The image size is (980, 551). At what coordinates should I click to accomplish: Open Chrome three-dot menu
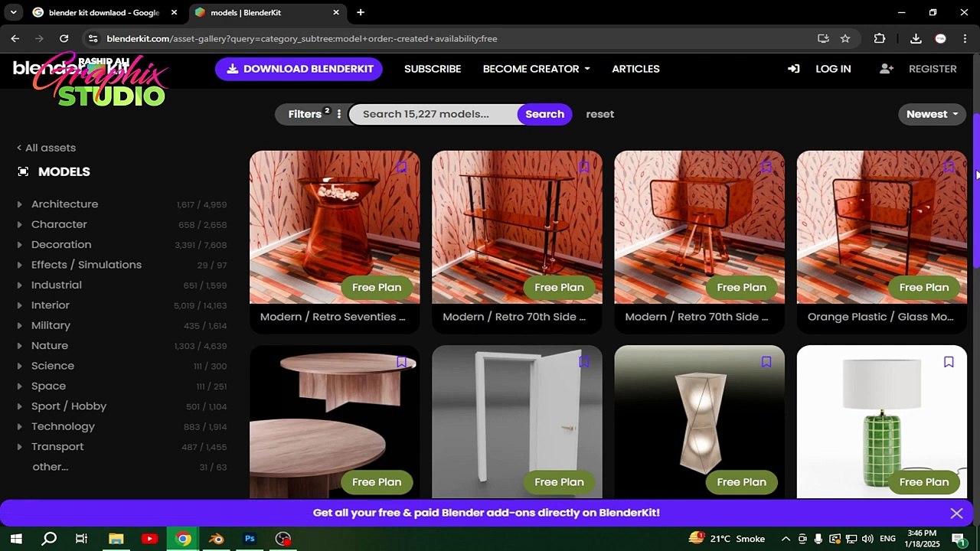click(x=964, y=38)
